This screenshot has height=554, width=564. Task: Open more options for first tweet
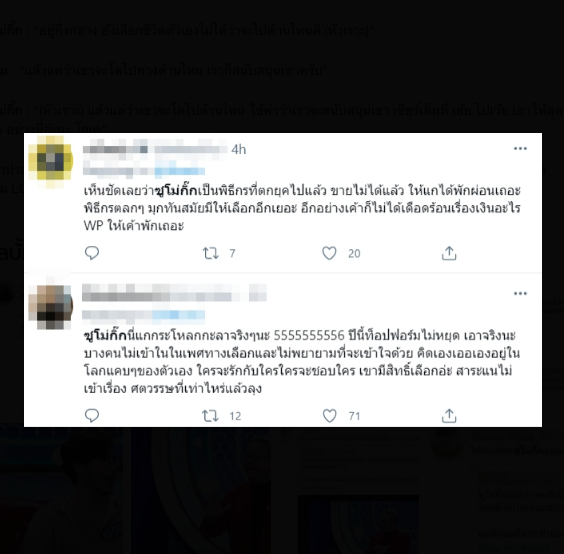[520, 149]
